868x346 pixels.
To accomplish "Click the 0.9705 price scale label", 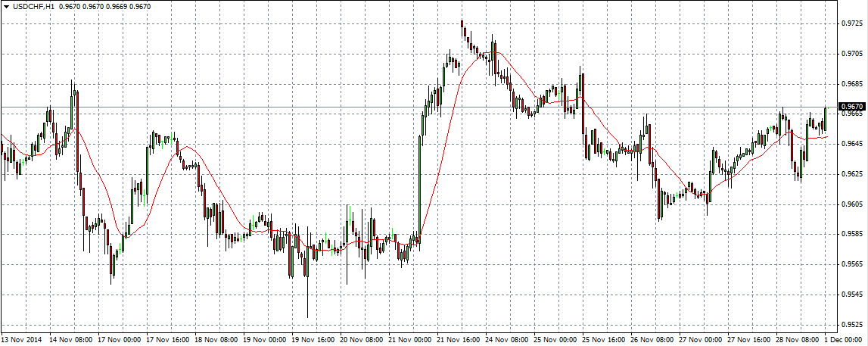I will 852,54.
